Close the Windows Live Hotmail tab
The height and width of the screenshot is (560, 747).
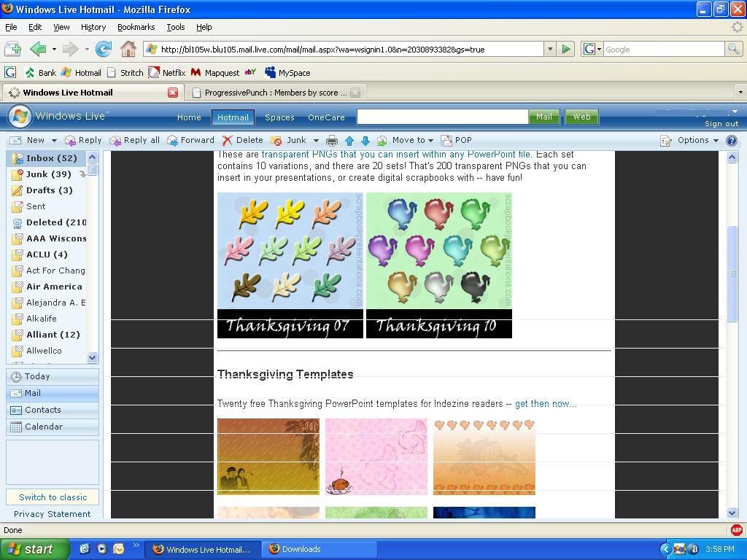[173, 93]
